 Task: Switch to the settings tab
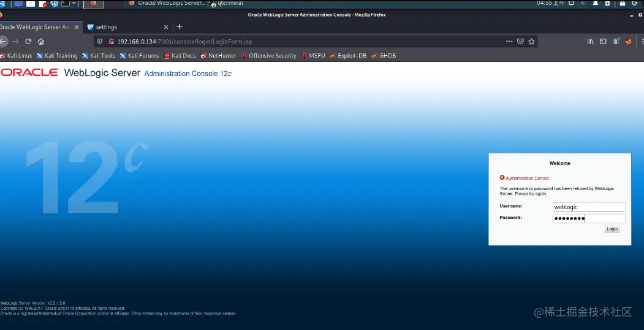pos(128,27)
